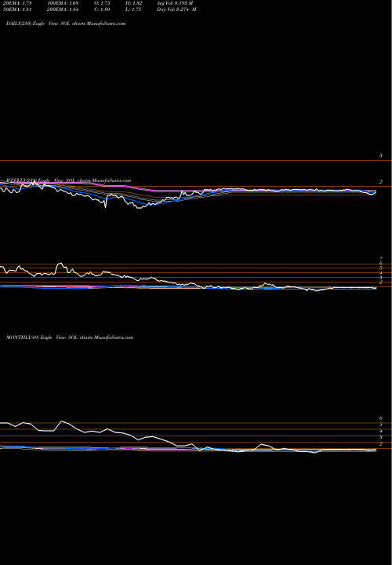Image resolution: width=392 pixels, height=565 pixels.
Task: Click the low price L: 1.75
Action: coord(135,9)
